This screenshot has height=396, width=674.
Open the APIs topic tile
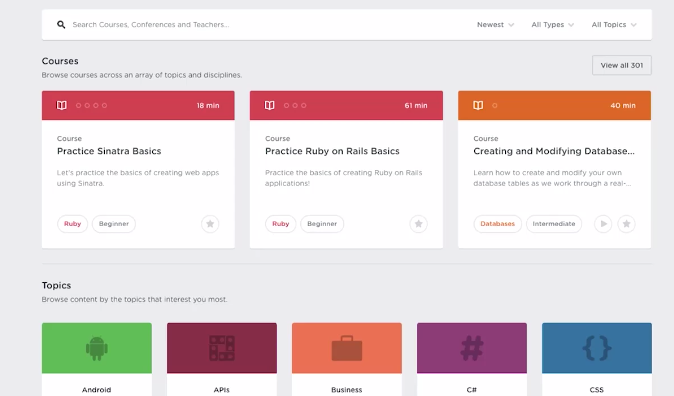(222, 359)
